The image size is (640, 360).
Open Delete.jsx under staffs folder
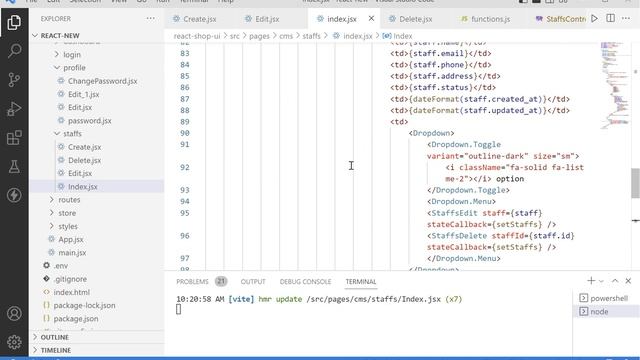coord(97,160)
